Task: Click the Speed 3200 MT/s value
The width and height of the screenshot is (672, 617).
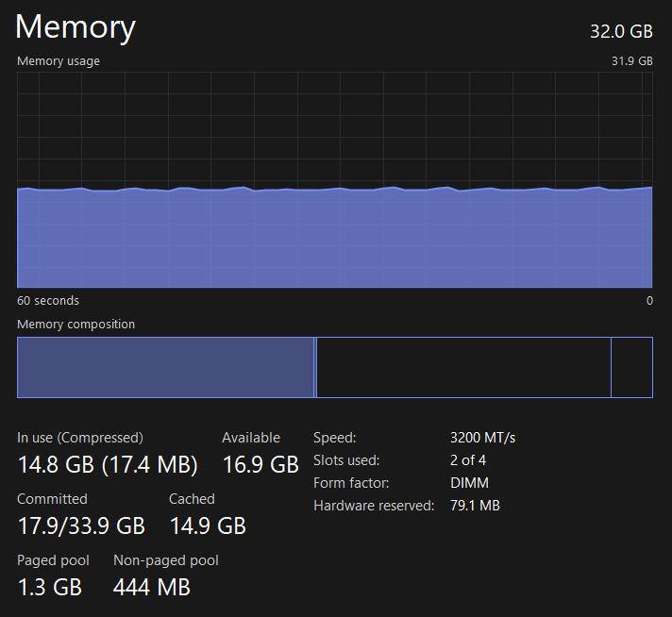Action: [x=483, y=438]
